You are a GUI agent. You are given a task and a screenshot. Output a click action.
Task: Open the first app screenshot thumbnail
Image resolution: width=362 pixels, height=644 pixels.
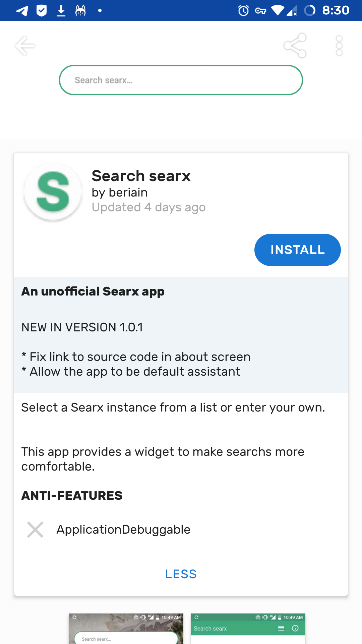[126, 629]
